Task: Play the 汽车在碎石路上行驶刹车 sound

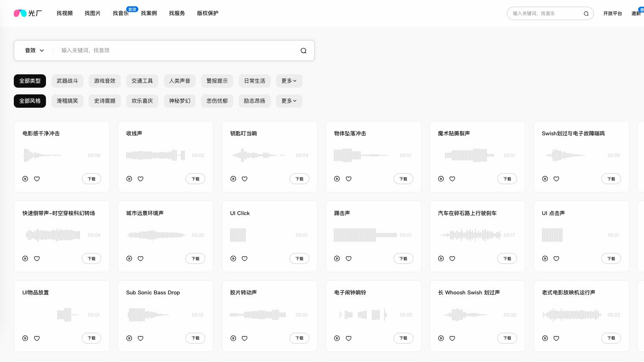Action: pyautogui.click(x=441, y=258)
